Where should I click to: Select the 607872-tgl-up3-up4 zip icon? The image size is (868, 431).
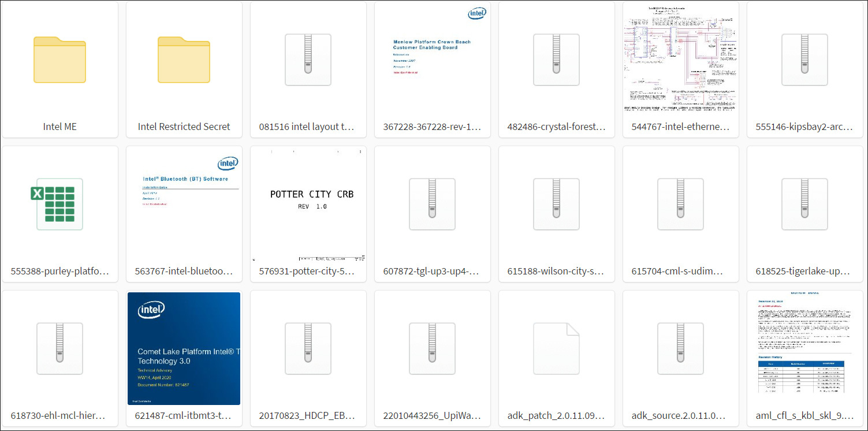click(432, 204)
